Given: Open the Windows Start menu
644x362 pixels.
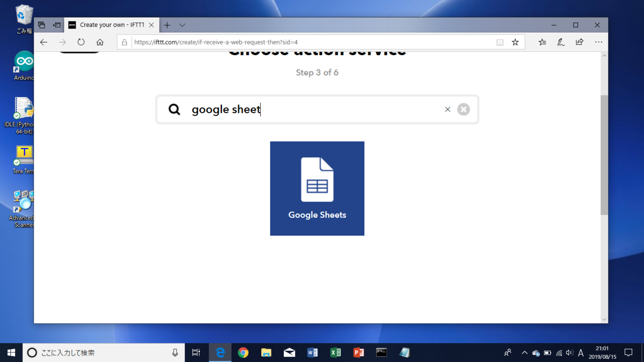Looking at the screenshot, I should (x=11, y=352).
